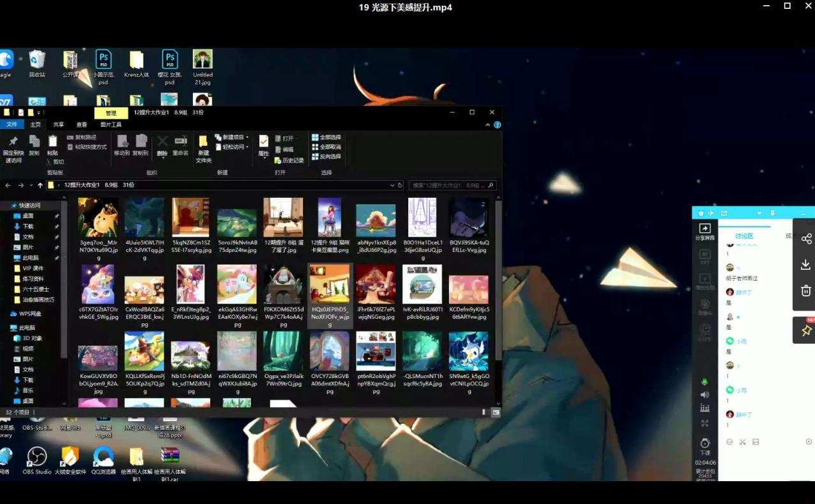
Task: Open the 轻松访问 dropdown in the ribbon
Action: (x=232, y=147)
